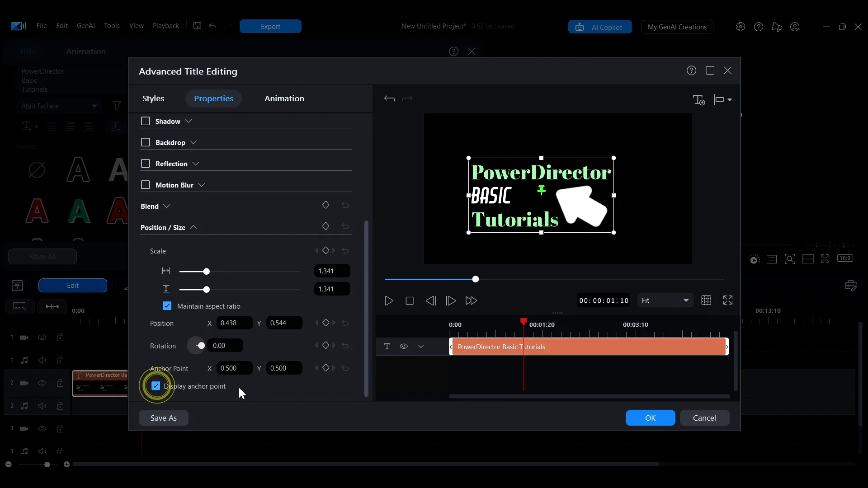Open the AI Copilot panel
868x488 pixels.
(600, 27)
